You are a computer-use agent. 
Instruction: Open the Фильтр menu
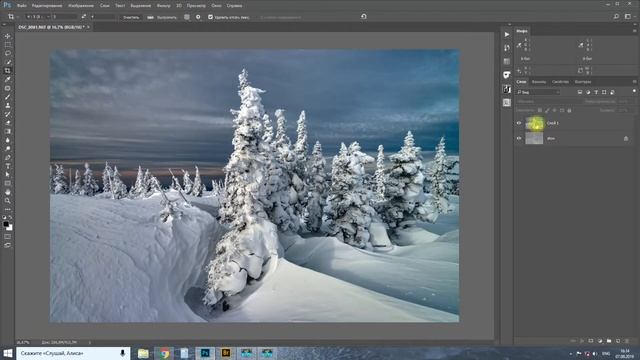tap(164, 6)
